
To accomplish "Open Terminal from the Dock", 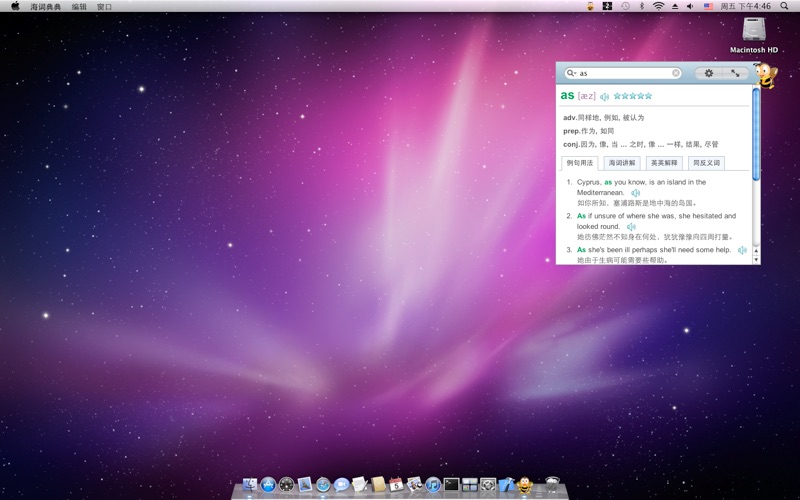I will point(452,484).
